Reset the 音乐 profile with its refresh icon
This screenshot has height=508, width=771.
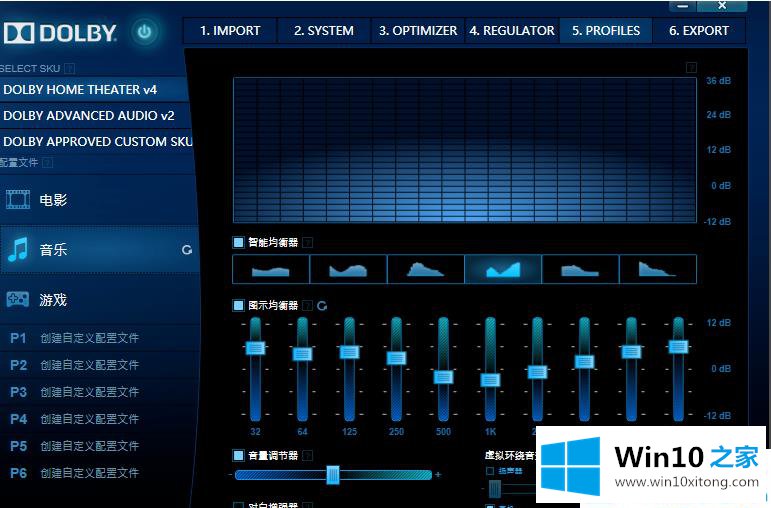(x=187, y=250)
